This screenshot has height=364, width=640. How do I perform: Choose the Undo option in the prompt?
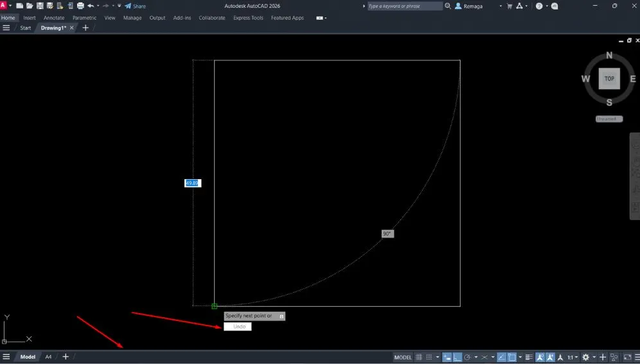238,327
